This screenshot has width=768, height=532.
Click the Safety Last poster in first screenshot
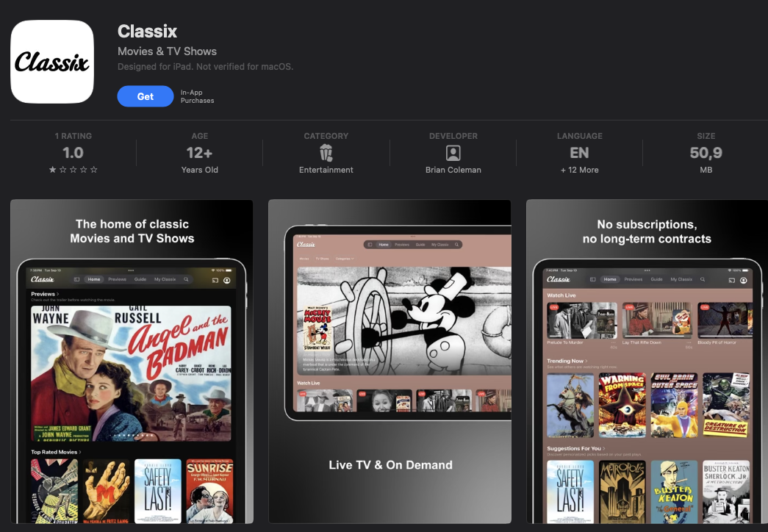point(158,491)
